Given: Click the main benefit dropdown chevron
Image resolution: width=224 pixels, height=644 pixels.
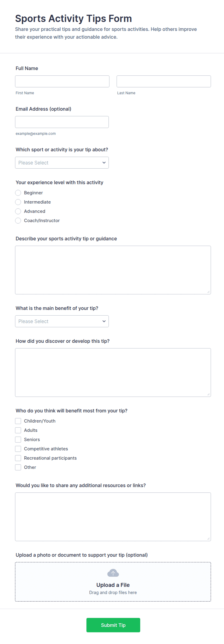Looking at the screenshot, I should [104, 321].
